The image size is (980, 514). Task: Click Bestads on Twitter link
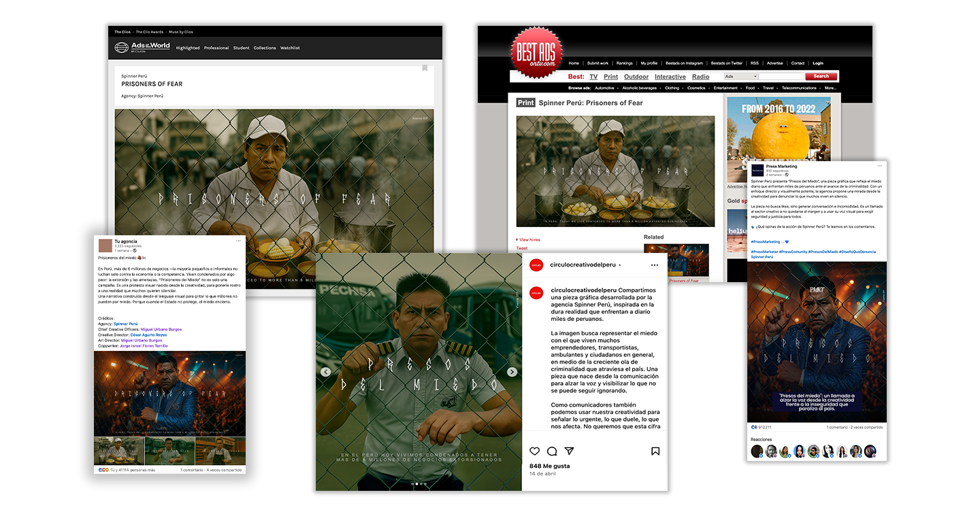[728, 63]
